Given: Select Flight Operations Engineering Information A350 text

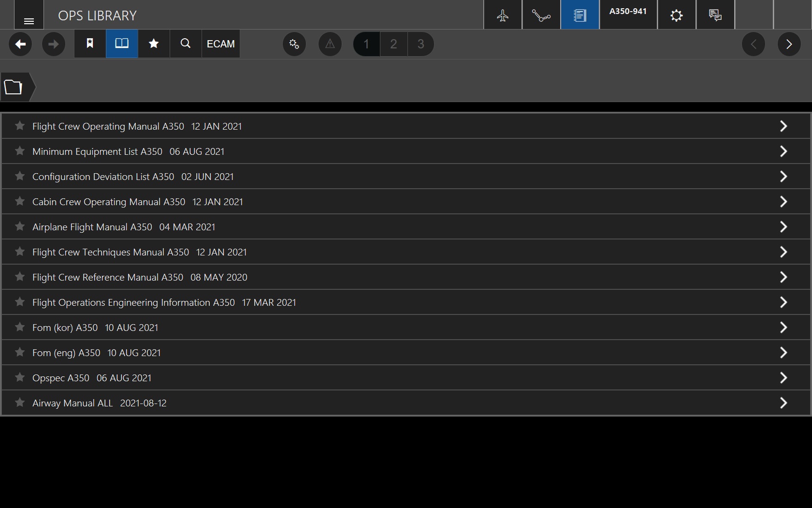Looking at the screenshot, I should pyautogui.click(x=133, y=302).
